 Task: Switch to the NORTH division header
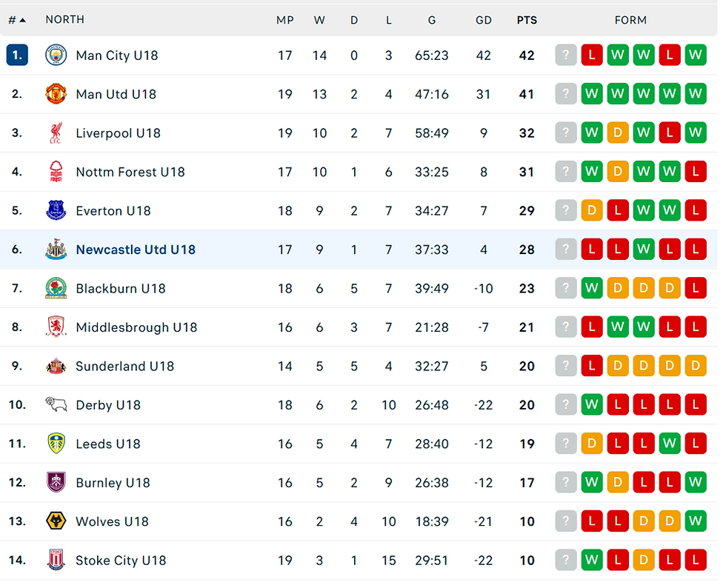pyautogui.click(x=64, y=20)
